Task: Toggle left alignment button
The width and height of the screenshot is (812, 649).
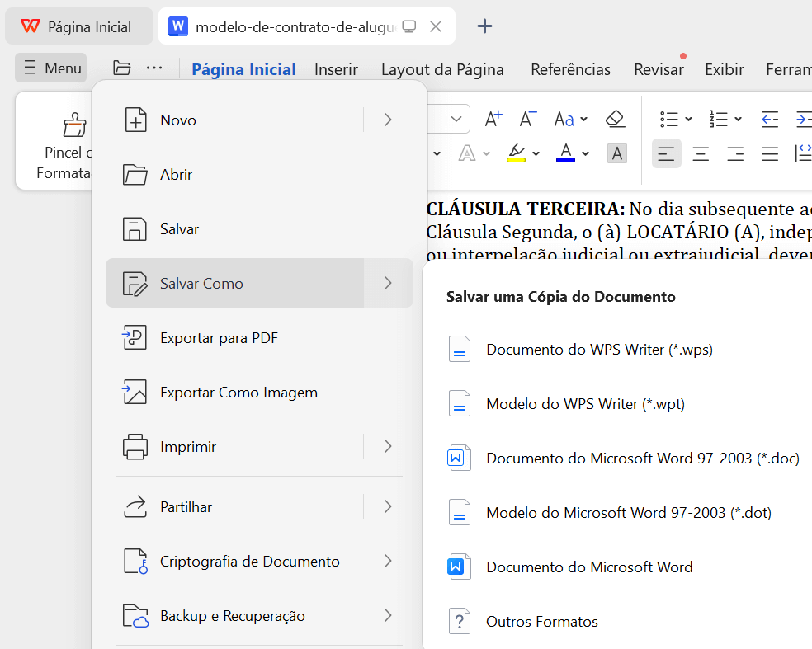Action: 666,153
